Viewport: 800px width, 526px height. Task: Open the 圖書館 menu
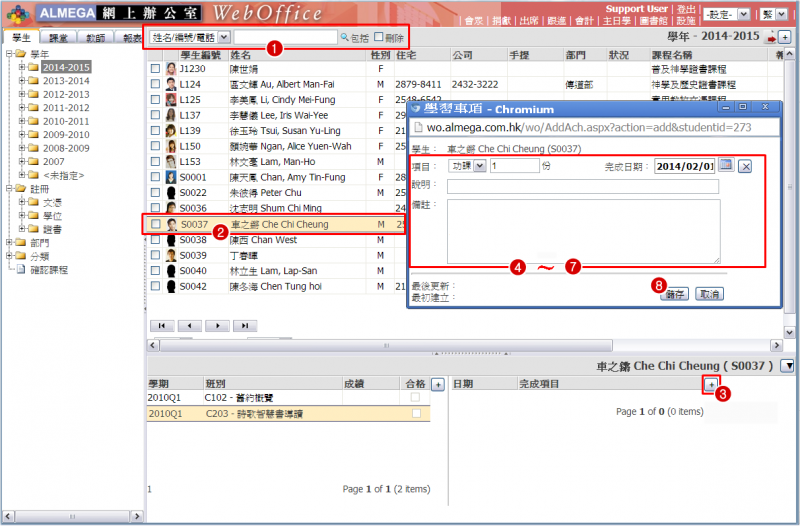coord(653,20)
